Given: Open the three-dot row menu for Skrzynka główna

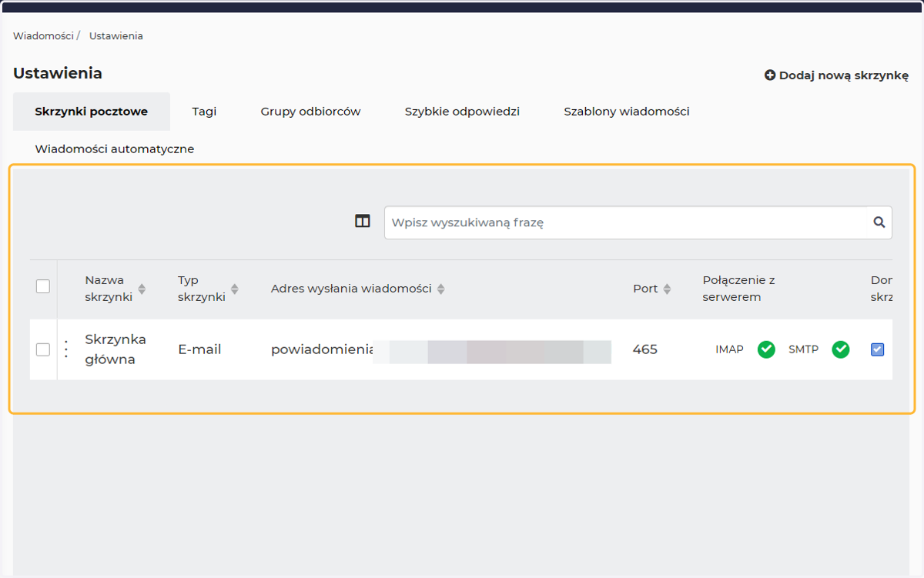Looking at the screenshot, I should (x=66, y=349).
